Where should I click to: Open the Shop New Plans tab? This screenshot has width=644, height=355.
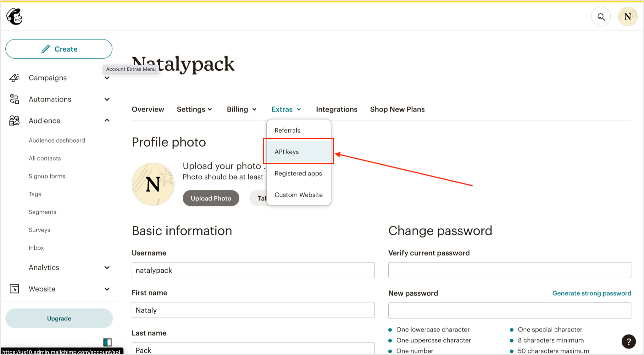click(x=397, y=109)
